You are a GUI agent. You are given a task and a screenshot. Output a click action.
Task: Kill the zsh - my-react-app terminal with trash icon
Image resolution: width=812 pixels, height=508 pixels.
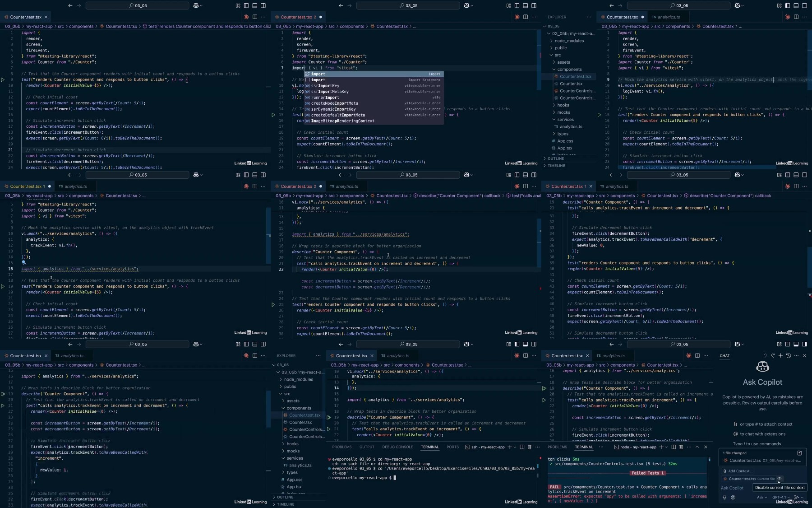(530, 447)
